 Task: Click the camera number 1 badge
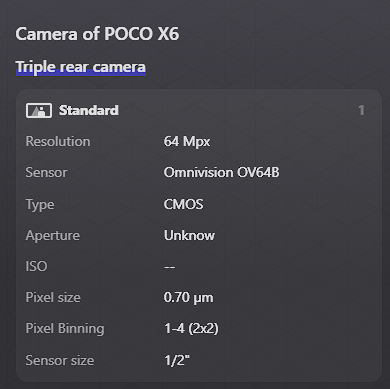(361, 110)
